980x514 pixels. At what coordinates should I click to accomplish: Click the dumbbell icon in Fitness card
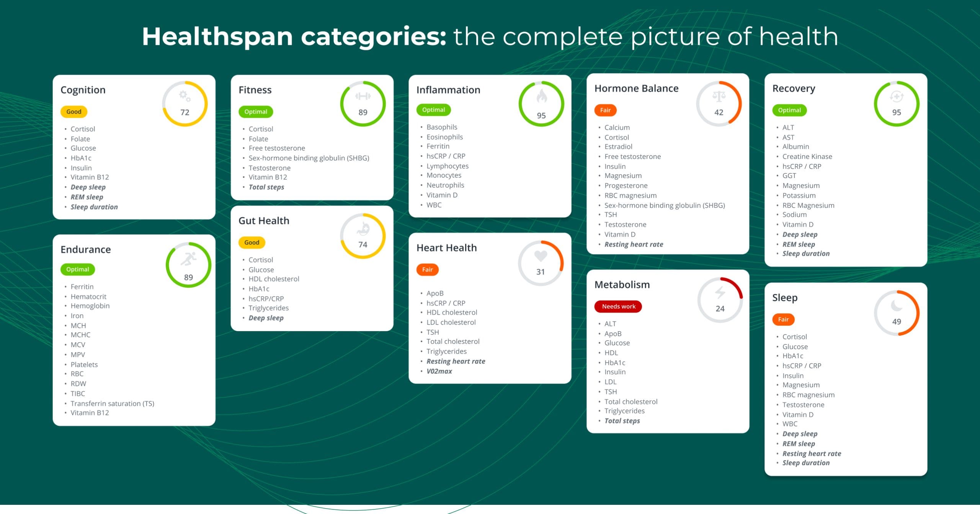pos(363,96)
